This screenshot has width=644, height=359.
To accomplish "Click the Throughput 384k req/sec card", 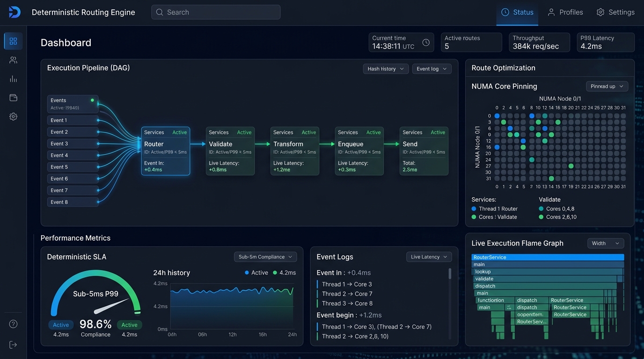I will tap(539, 42).
